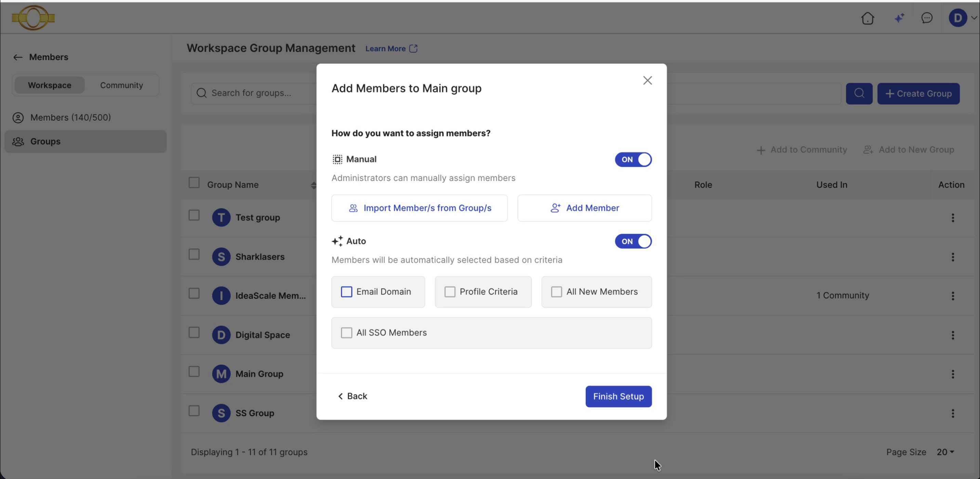Click the Finish Setup button
The width and height of the screenshot is (980, 479).
point(618,397)
